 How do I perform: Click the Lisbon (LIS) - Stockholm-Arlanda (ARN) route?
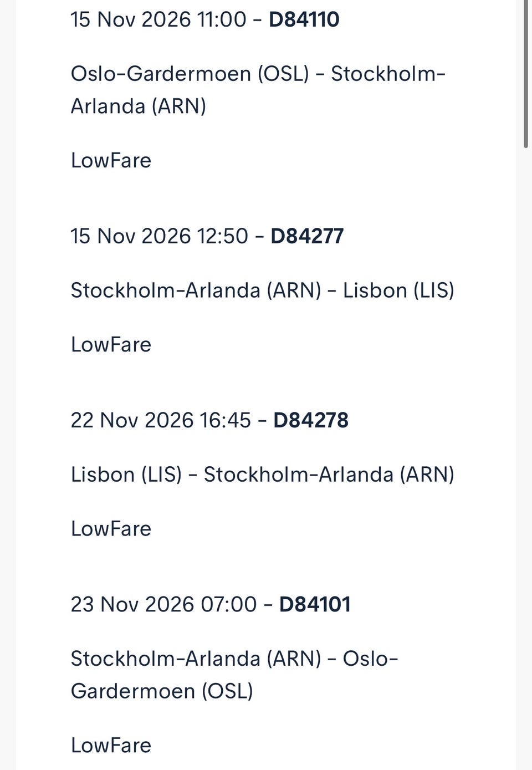coord(262,475)
